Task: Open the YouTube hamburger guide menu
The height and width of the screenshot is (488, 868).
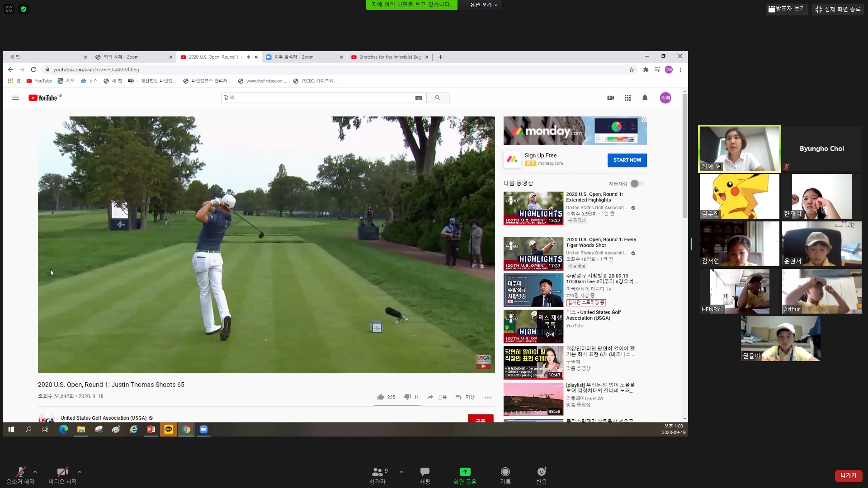Action: tap(15, 98)
